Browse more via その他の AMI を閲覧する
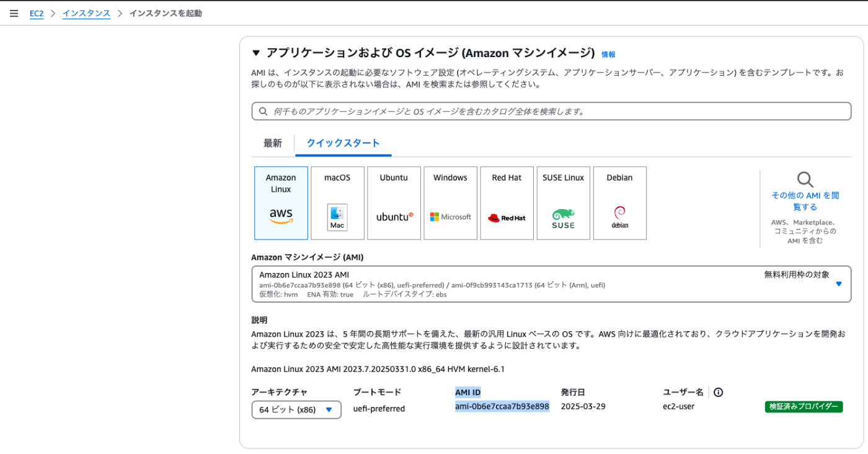Image resolution: width=868 pixels, height=454 pixels. pyautogui.click(x=805, y=201)
